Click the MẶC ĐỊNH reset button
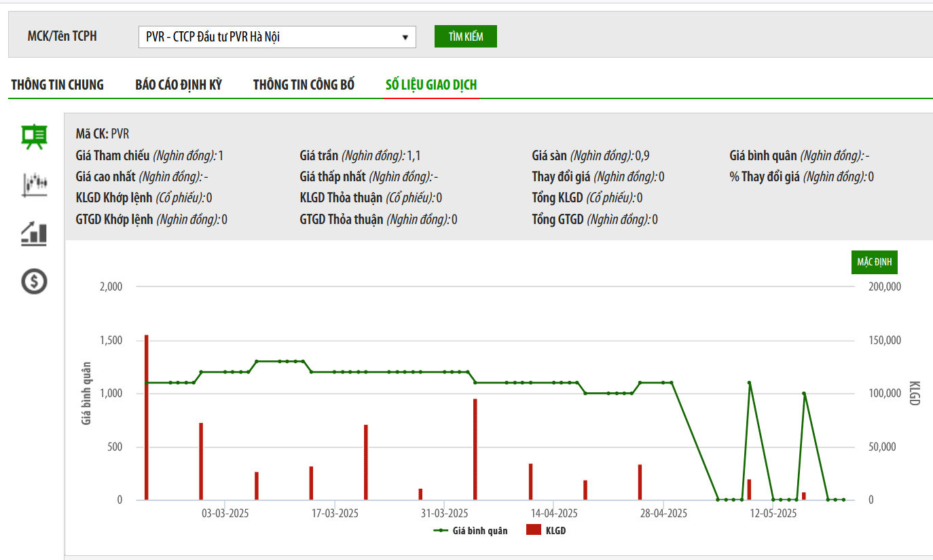The image size is (933, 560). tap(875, 262)
